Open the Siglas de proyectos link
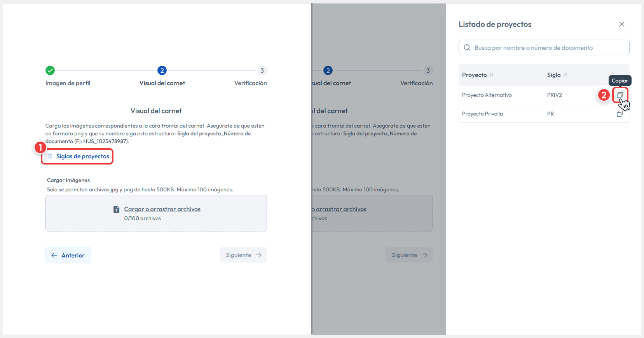This screenshot has height=338, width=644. tap(82, 156)
